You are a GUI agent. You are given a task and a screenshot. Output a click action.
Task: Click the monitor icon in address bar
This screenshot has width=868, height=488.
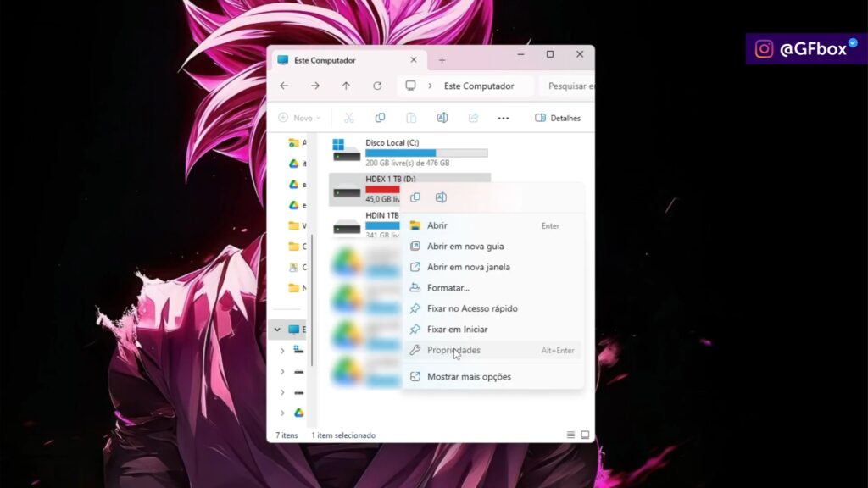click(x=410, y=86)
